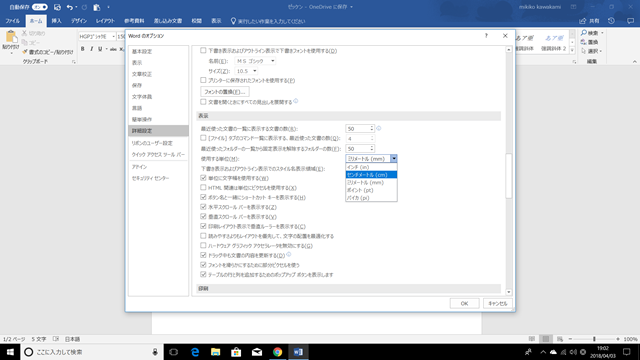Viewport: 640px width, 360px height.
Task: Click the large Paste (貼り付け) clipboard icon
Action: point(11,37)
